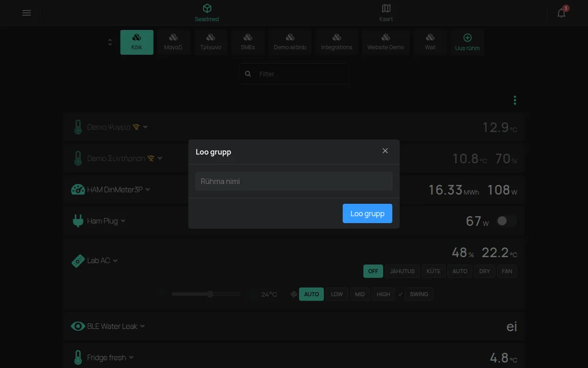The height and width of the screenshot is (368, 588).
Task: Open the hamburger menu
Action: (27, 13)
